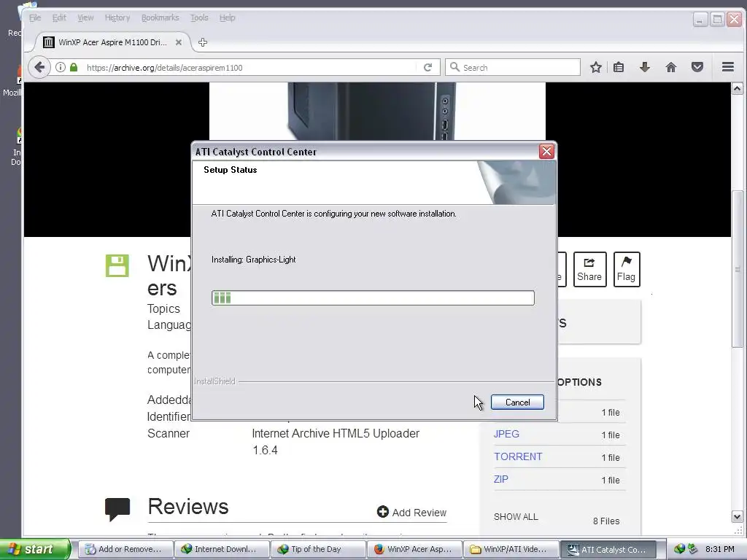The image size is (747, 560).
Task: Show site information icon in address bar
Action: coord(61,67)
